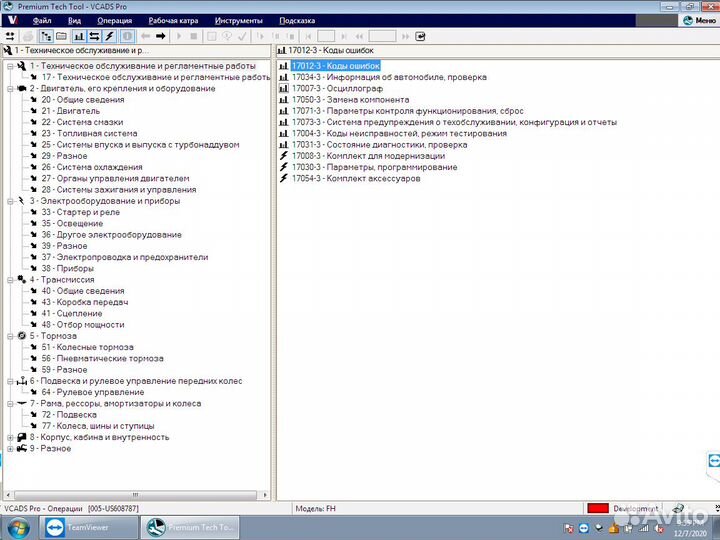Click the left tree horizontal scrollbar thumb
The image size is (720, 540).
[x=135, y=495]
